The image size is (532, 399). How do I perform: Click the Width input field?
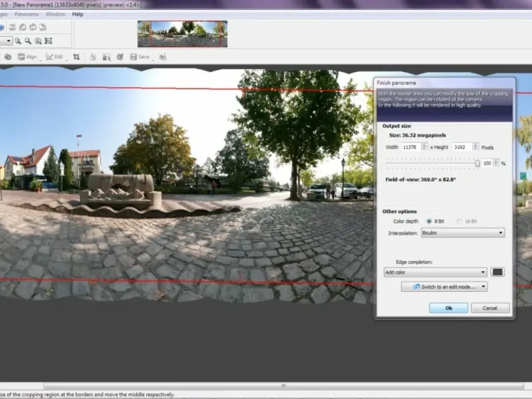pos(410,147)
